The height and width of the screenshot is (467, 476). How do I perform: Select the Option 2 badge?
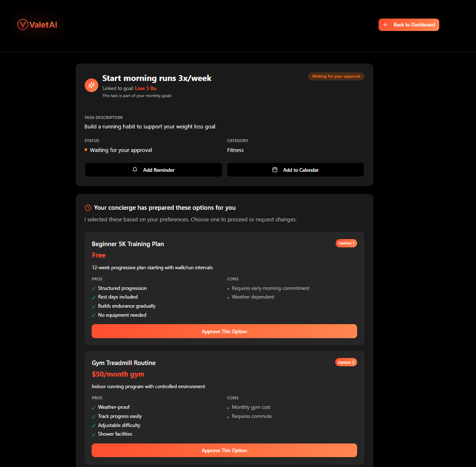pos(346,362)
